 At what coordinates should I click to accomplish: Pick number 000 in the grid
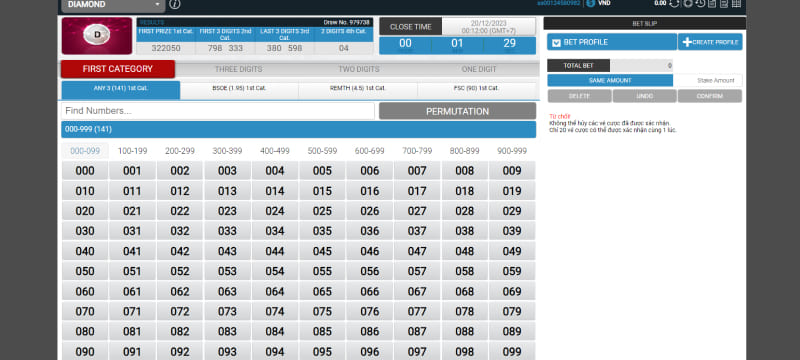click(x=85, y=171)
